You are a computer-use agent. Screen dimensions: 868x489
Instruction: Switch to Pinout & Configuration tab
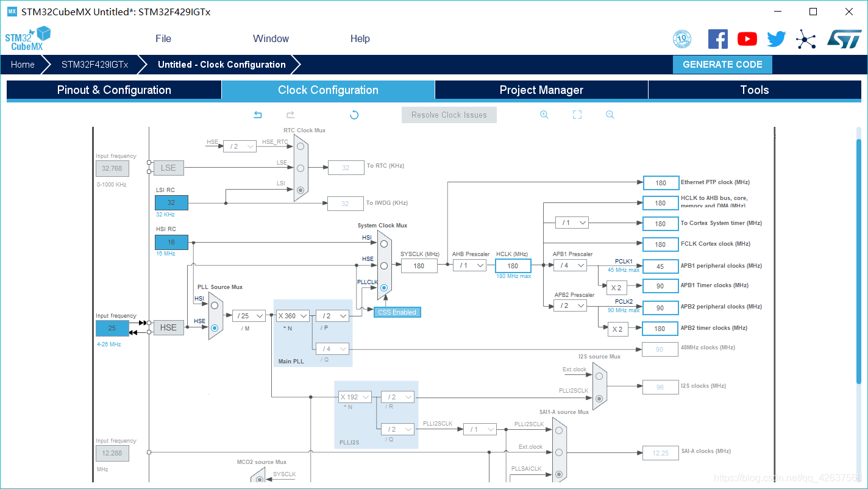pos(114,90)
